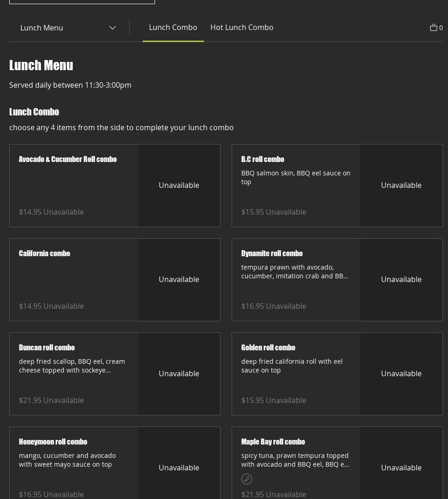Click the Lunch Menu dropdown chevron
Screen dimensions: 448x499
112,28
